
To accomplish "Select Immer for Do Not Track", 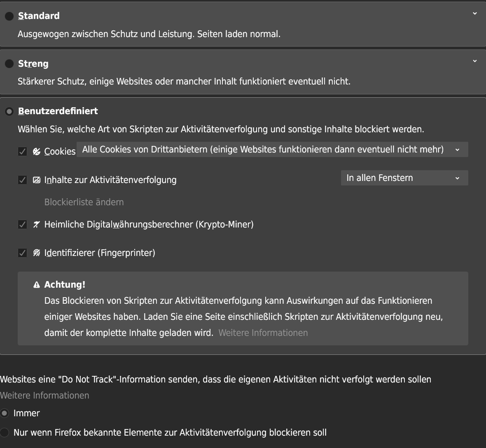I will [5, 413].
